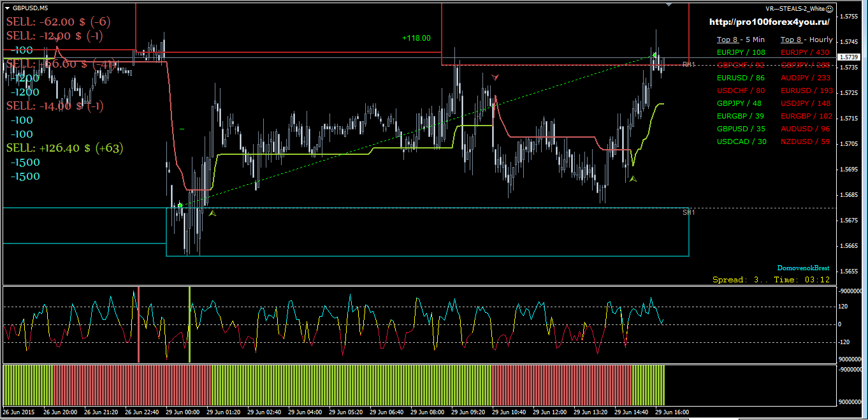Select the AUDJPY / 233 hourly row
868x420 pixels.
[x=807, y=78]
